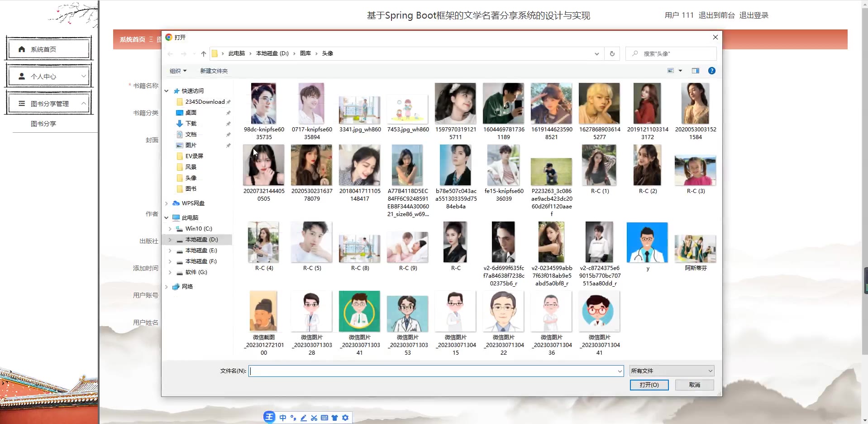Click 图库 in the address breadcrumb
The width and height of the screenshot is (868, 424).
coord(305,53)
